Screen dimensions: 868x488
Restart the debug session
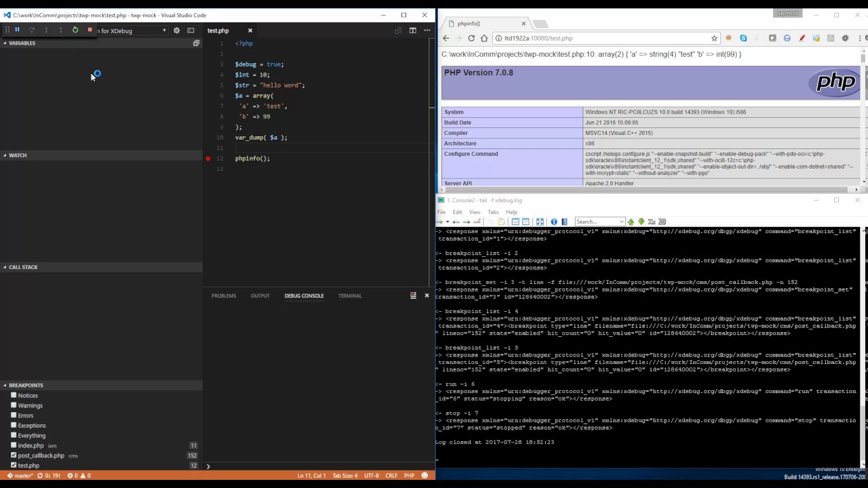point(75,30)
